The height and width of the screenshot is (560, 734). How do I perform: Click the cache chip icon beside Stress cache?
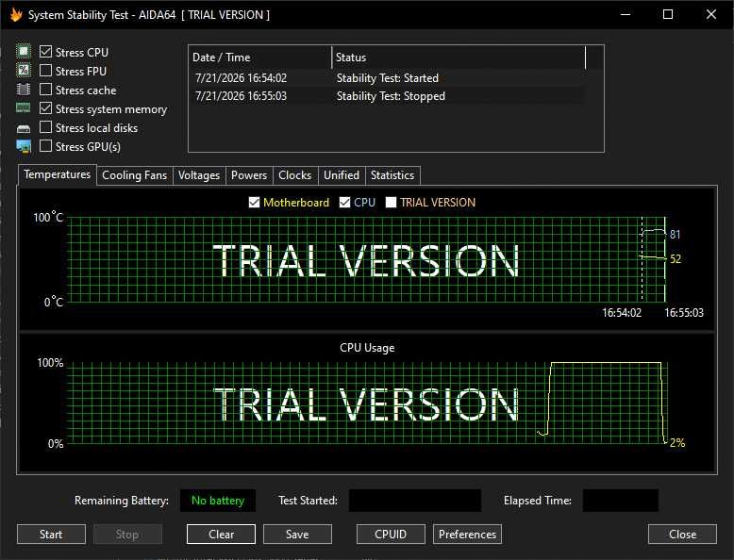pos(24,90)
